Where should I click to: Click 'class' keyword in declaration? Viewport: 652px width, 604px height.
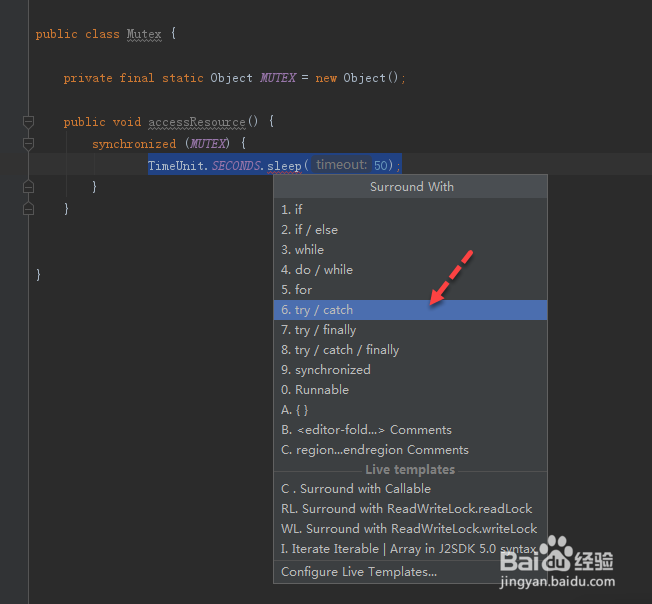102,34
